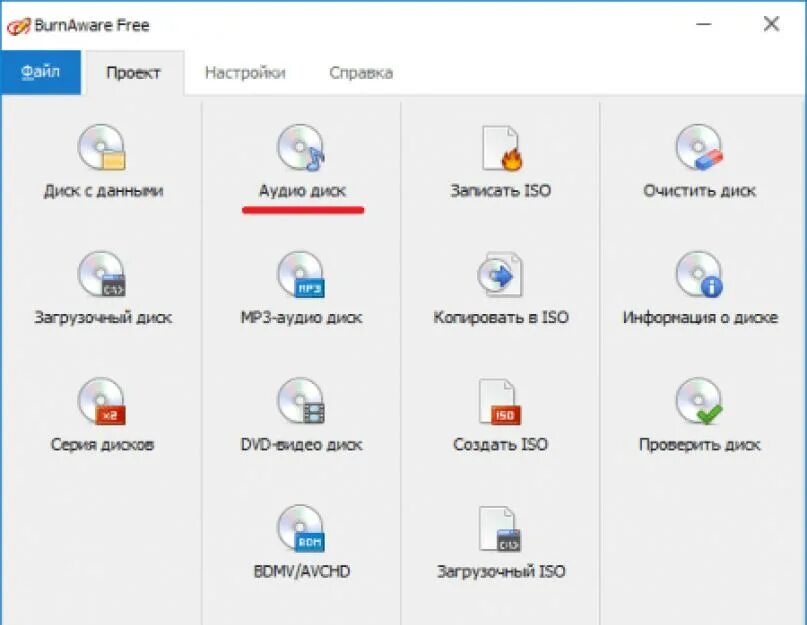Click the Серия дисков label

pyautogui.click(x=102, y=445)
